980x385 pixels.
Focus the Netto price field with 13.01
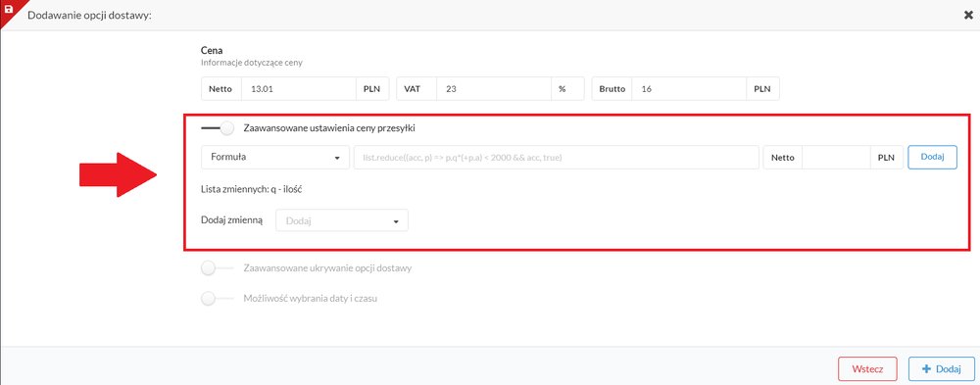point(299,89)
